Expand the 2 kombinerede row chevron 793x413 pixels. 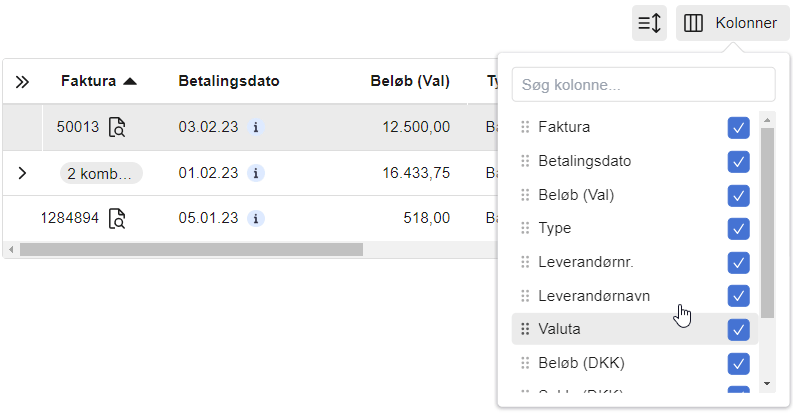click(x=22, y=173)
